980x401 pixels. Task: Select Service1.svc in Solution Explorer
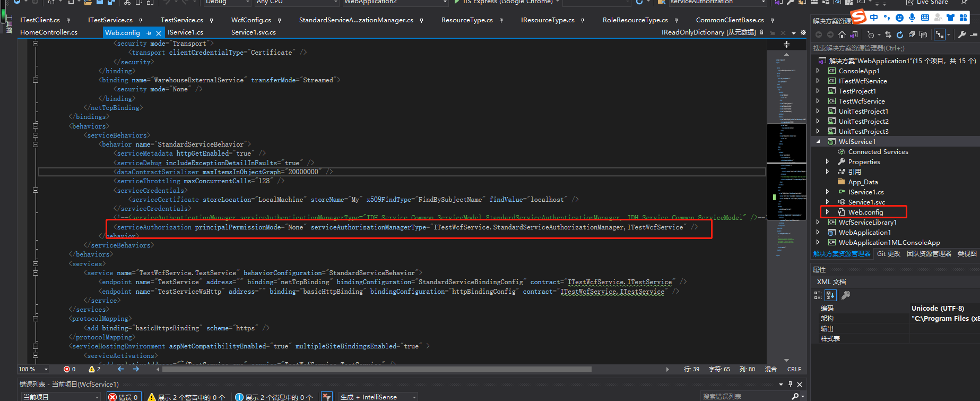[866, 202]
